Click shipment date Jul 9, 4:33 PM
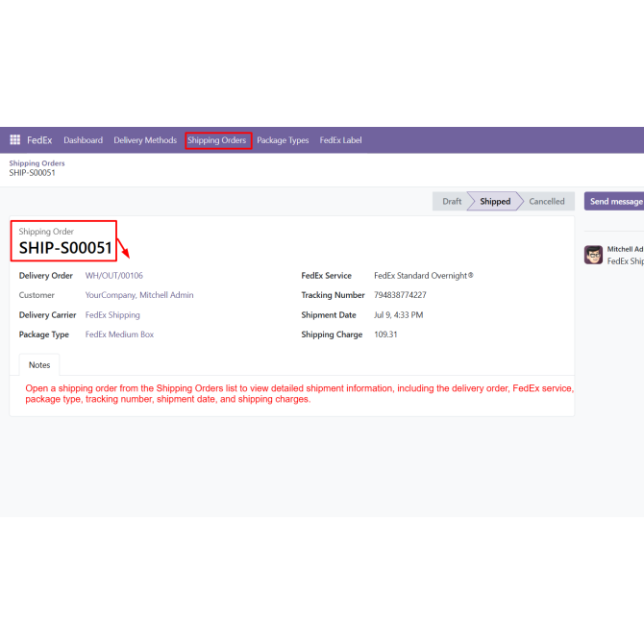644x644 pixels. coord(398,315)
